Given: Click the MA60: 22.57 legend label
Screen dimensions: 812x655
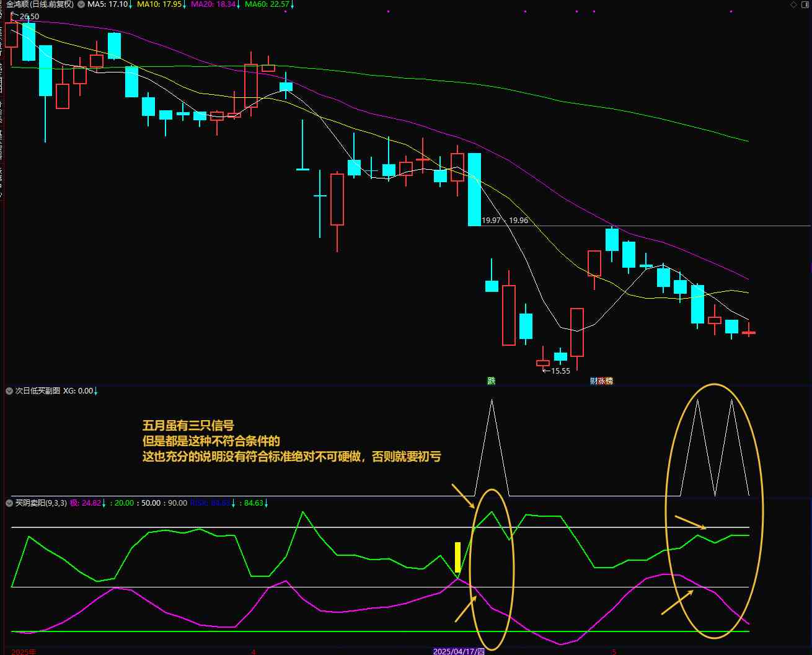Looking at the screenshot, I should click(267, 4).
